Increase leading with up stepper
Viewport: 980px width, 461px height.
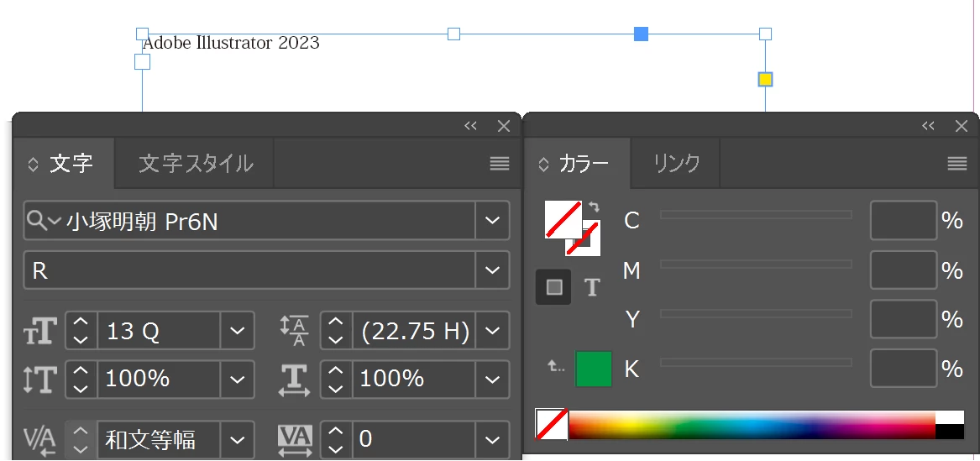coord(336,323)
